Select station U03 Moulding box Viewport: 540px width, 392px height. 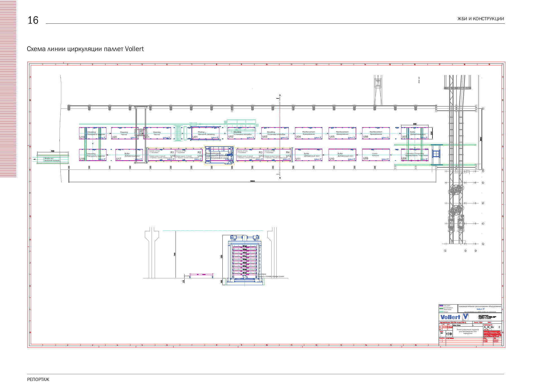tap(275, 133)
